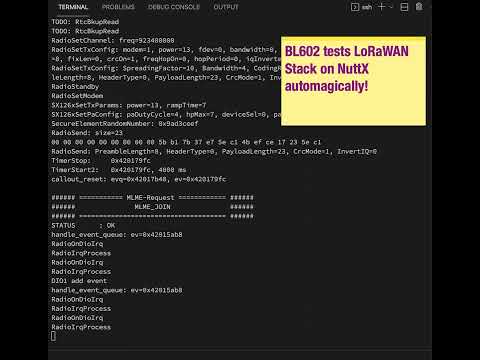
Task: Switch to the TERMINAL tab
Action: point(73,7)
